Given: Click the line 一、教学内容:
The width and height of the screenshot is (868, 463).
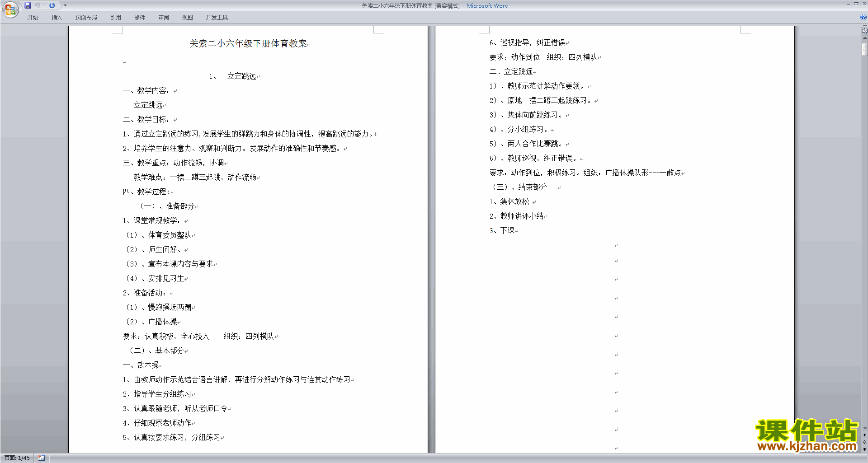Looking at the screenshot, I should click(x=146, y=90).
